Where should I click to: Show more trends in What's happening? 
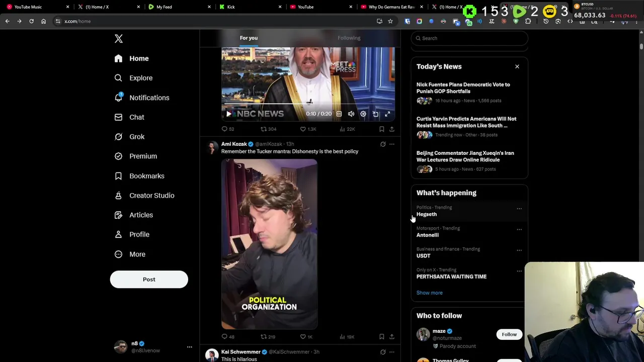tap(429, 293)
